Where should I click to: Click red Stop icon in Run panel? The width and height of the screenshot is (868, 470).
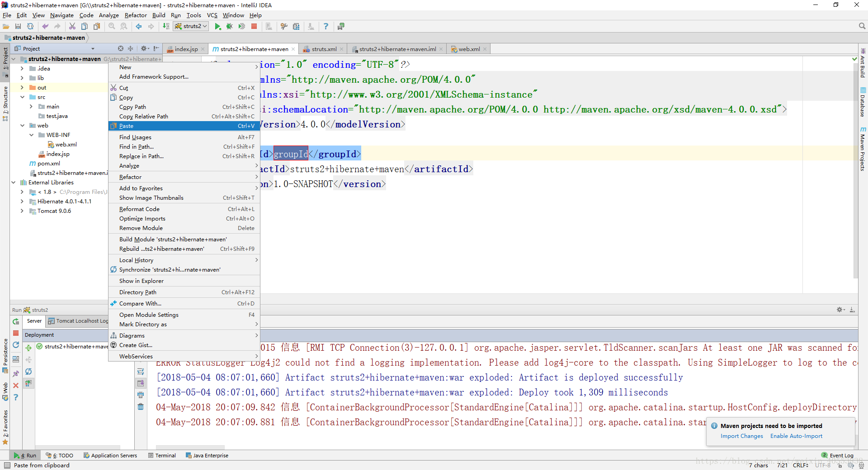pyautogui.click(x=16, y=333)
